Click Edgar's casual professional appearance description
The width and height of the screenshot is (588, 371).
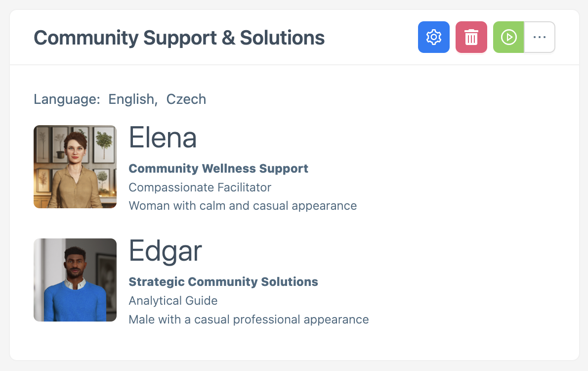(249, 320)
